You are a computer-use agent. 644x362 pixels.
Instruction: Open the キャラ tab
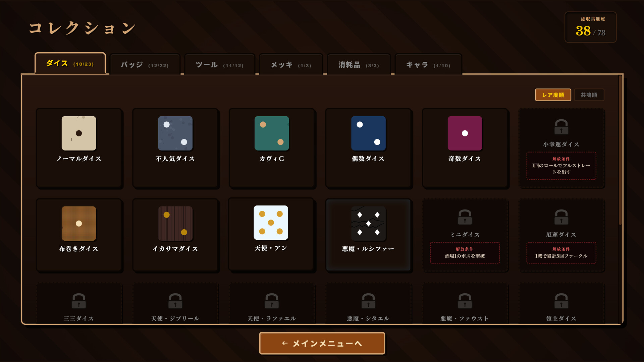click(x=428, y=64)
